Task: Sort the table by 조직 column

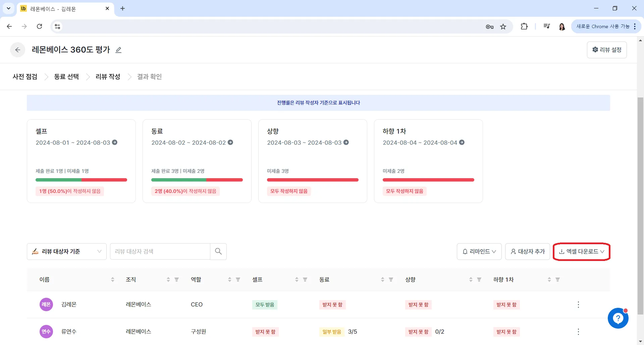Action: (x=168, y=280)
